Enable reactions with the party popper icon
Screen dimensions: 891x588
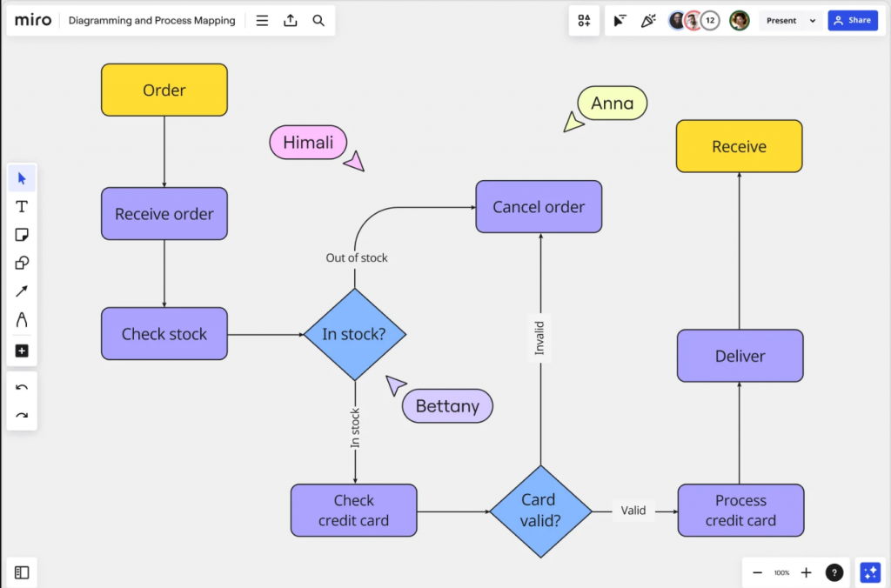tap(648, 19)
